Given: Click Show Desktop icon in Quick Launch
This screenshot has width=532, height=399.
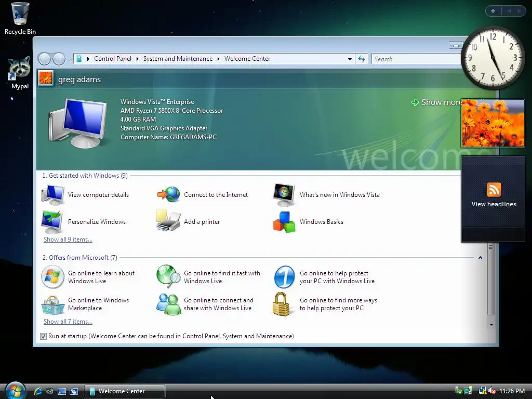Looking at the screenshot, I should click(62, 391).
